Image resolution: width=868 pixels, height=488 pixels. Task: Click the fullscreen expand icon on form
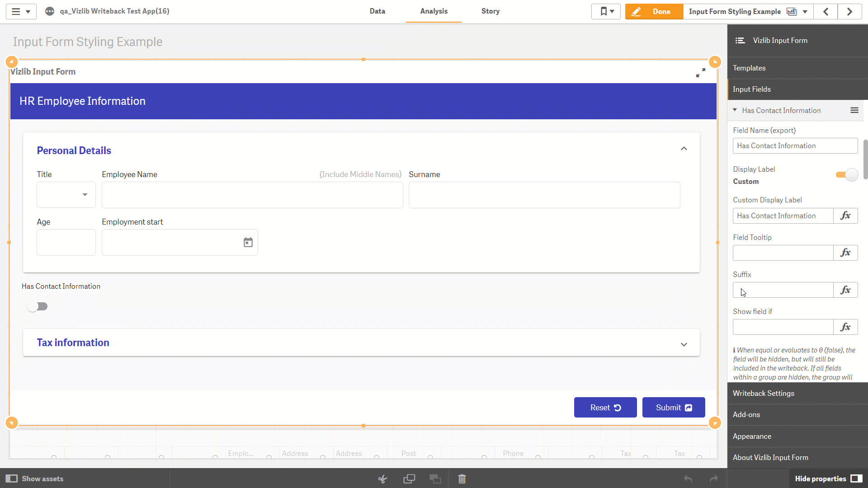point(701,73)
